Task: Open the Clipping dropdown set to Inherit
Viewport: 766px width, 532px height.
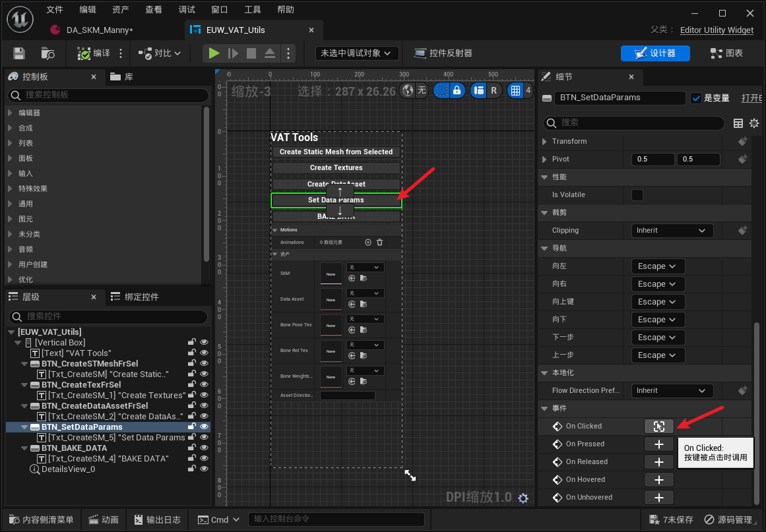Action: coord(672,231)
